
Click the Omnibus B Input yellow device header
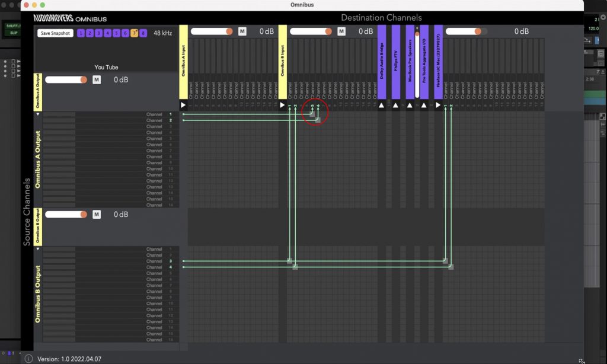[282, 62]
